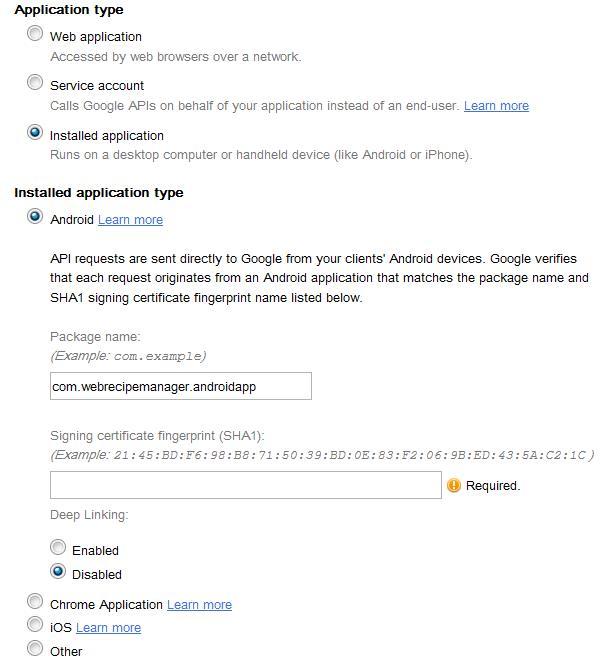Screen dimensions: 615x672
Task: Open Learn more link next to iOS
Action: 108,628
